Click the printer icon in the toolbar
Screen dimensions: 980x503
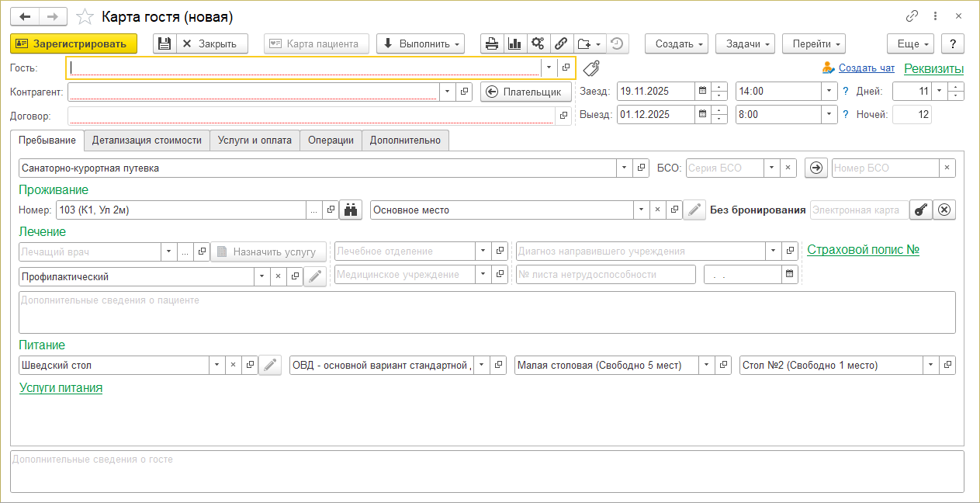click(492, 43)
